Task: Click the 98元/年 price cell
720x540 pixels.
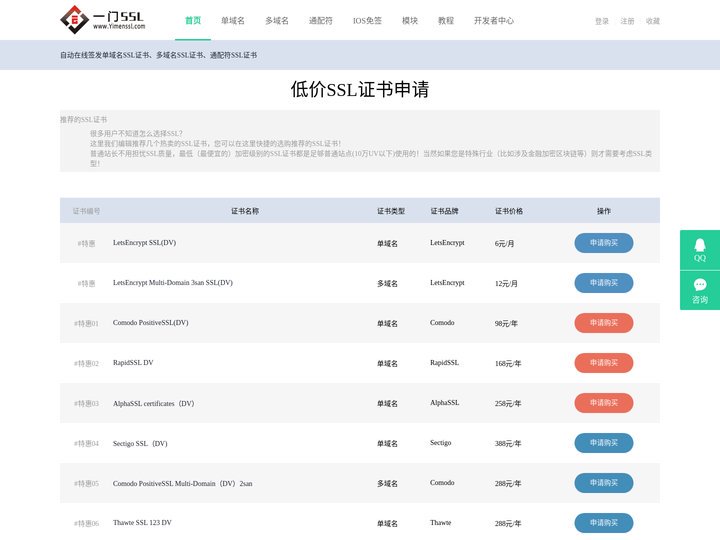Action: (x=506, y=324)
